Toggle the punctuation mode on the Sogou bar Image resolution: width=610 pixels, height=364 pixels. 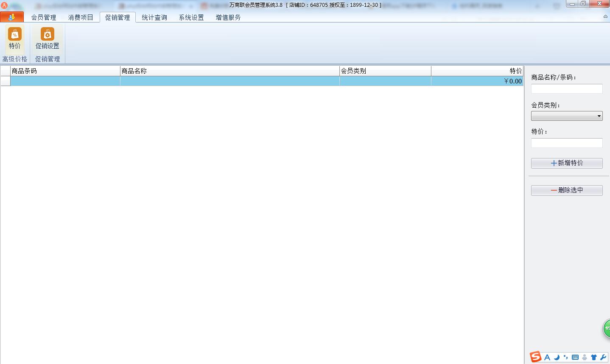[x=565, y=357]
